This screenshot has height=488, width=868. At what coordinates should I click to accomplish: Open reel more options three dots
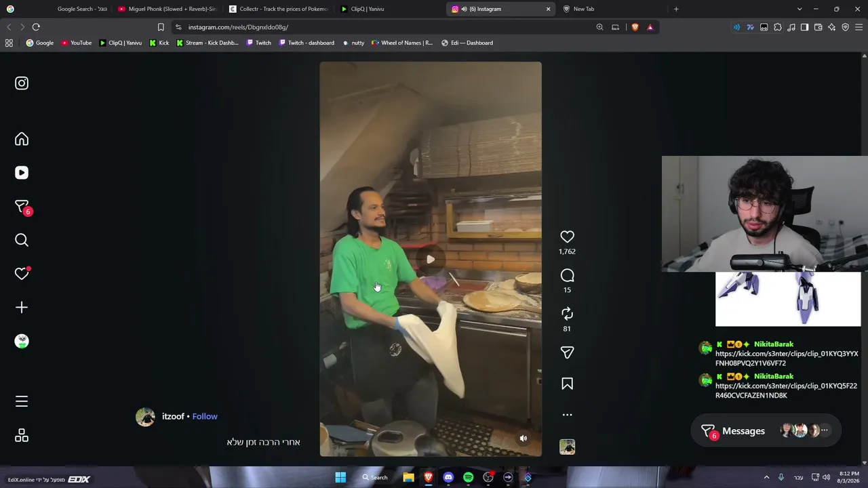[567, 415]
